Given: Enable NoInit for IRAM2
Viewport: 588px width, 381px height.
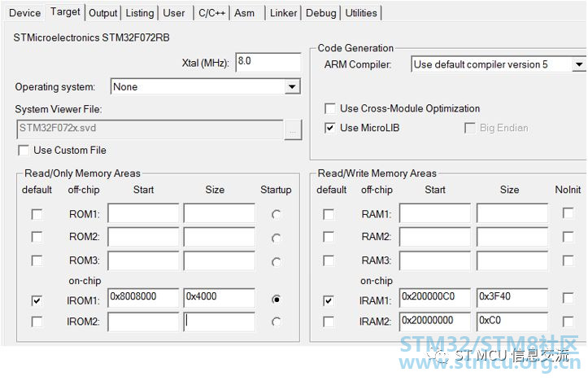Looking at the screenshot, I should click(x=568, y=322).
